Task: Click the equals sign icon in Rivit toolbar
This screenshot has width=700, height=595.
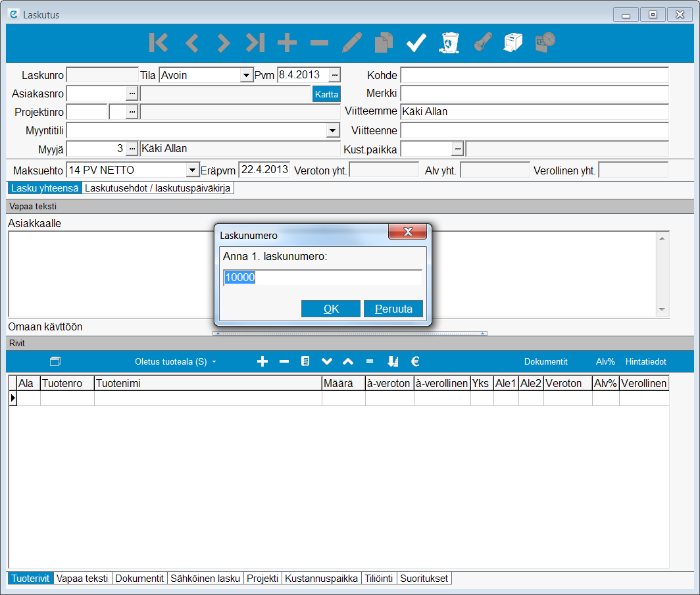Action: [370, 361]
